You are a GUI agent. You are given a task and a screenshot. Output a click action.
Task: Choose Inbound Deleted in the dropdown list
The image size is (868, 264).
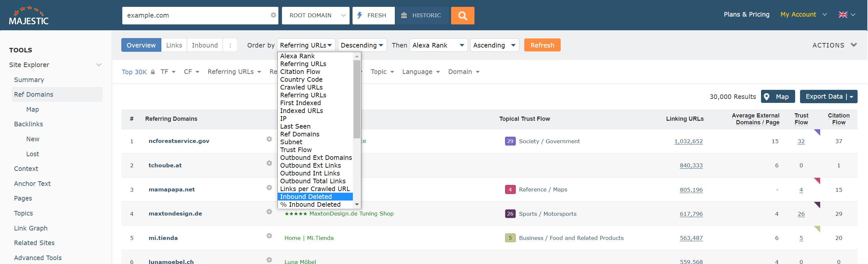(x=306, y=197)
